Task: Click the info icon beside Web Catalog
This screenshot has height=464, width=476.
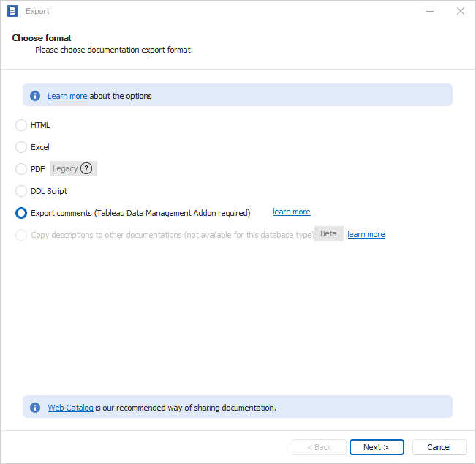Action: point(35,408)
